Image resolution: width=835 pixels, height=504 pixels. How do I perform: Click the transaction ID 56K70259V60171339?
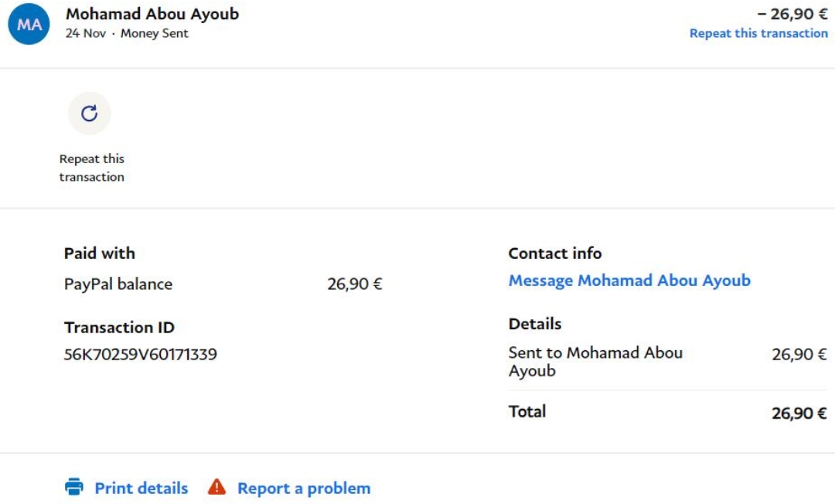(x=140, y=355)
